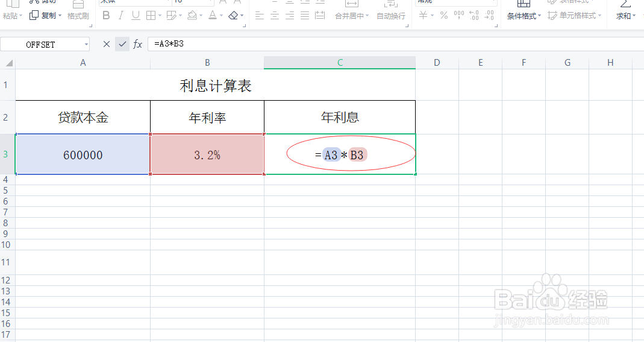Align cell text to the right
This screenshot has width=644, height=342.
(290, 16)
